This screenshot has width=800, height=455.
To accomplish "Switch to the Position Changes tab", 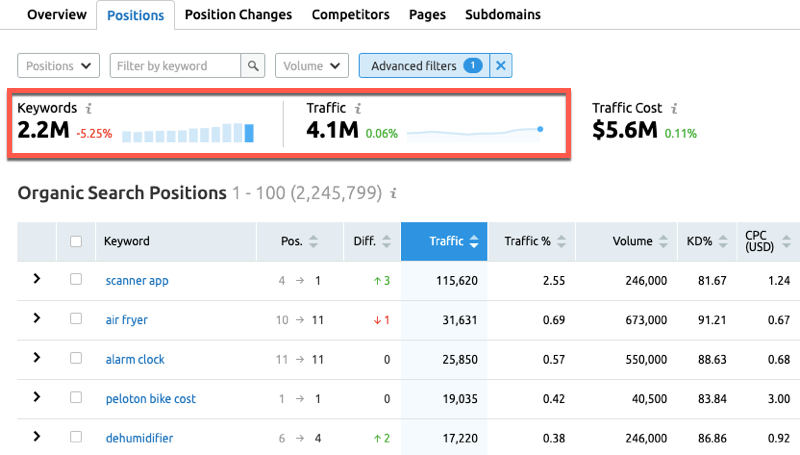I will (x=238, y=15).
